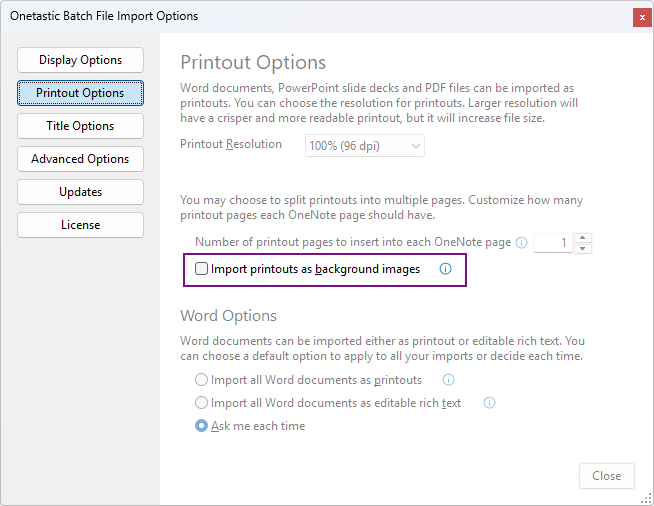Click the Printout Resolution label
This screenshot has height=506, width=654.
[x=231, y=144]
